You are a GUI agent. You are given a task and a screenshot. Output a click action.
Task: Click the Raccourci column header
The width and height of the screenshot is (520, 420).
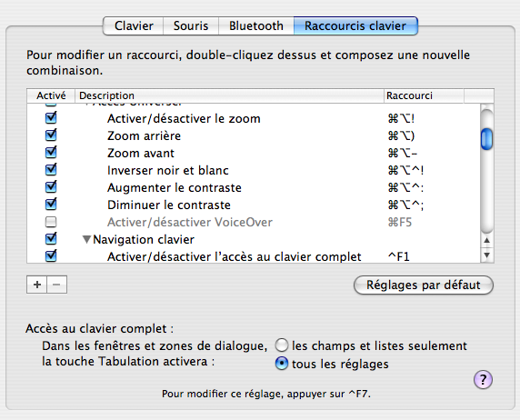click(x=424, y=95)
